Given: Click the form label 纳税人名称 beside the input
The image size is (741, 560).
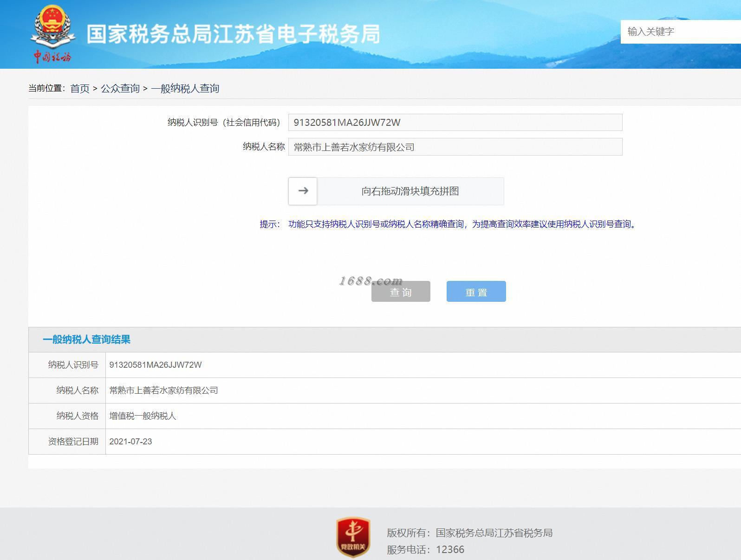Looking at the screenshot, I should pyautogui.click(x=264, y=147).
